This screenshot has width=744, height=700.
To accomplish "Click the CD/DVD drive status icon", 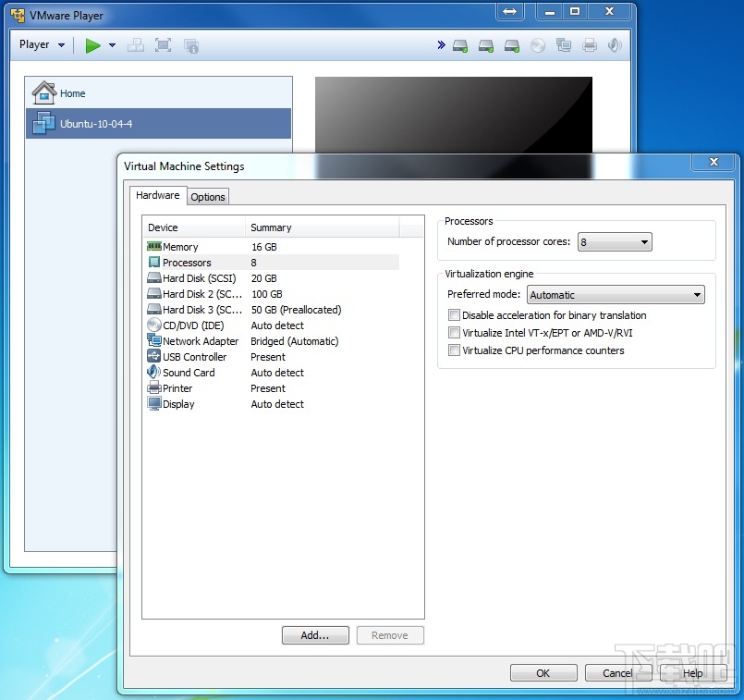I will click(x=538, y=44).
